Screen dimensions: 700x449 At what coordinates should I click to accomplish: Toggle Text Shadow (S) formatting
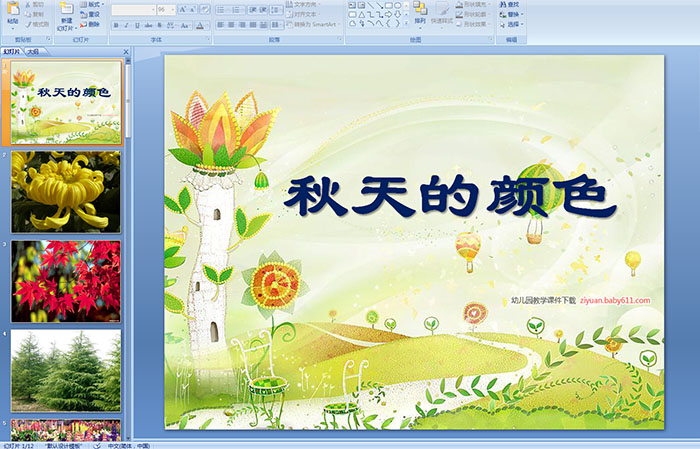click(x=159, y=25)
